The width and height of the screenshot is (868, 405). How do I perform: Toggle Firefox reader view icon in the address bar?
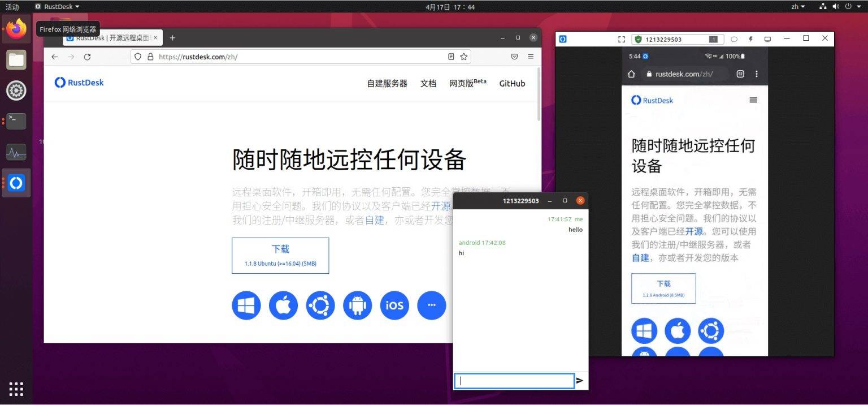pyautogui.click(x=450, y=57)
